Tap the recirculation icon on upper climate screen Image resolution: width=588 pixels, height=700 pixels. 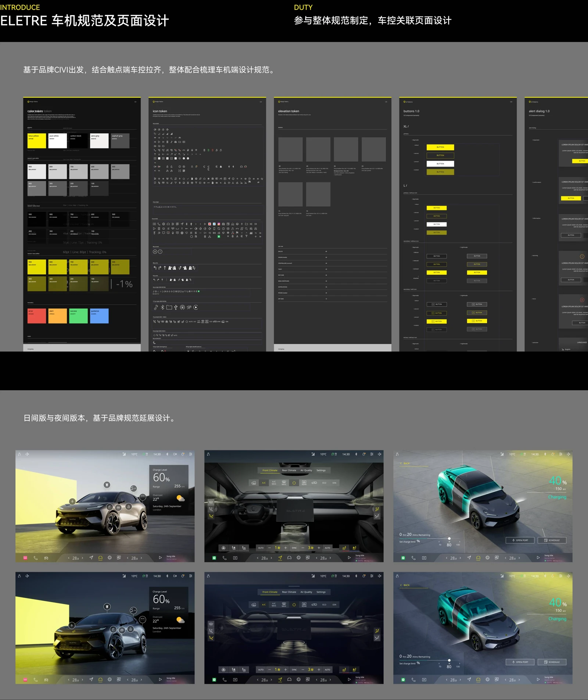(314, 483)
